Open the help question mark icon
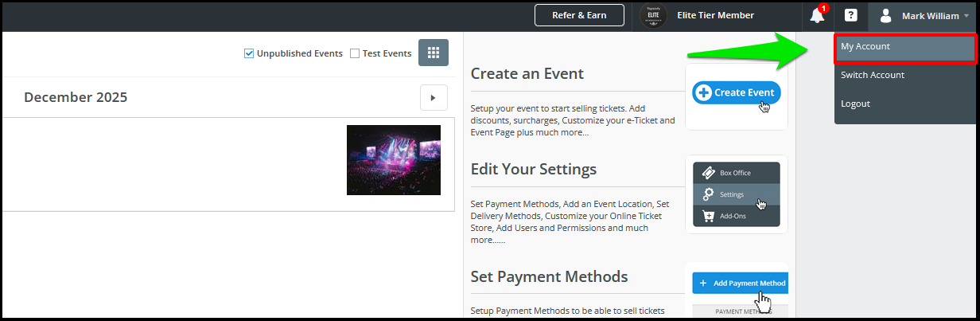This screenshot has width=980, height=321. 850,15
